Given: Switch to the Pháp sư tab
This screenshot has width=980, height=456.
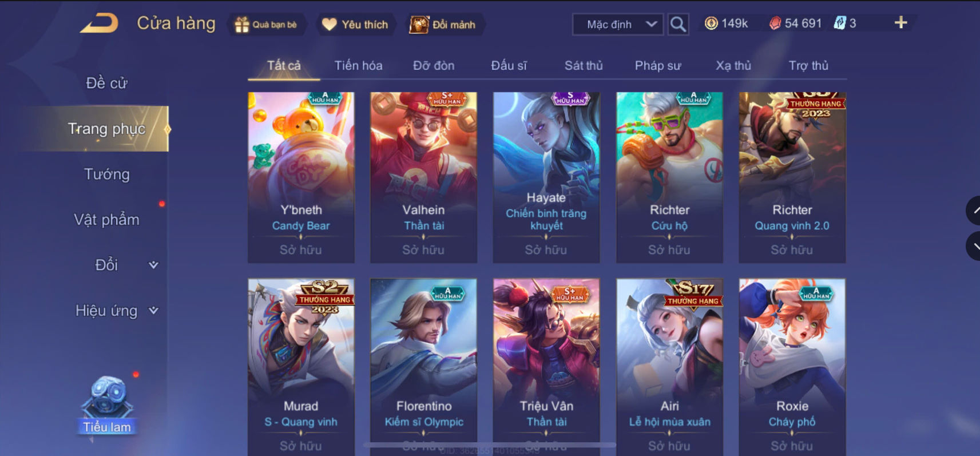Looking at the screenshot, I should coord(658,66).
